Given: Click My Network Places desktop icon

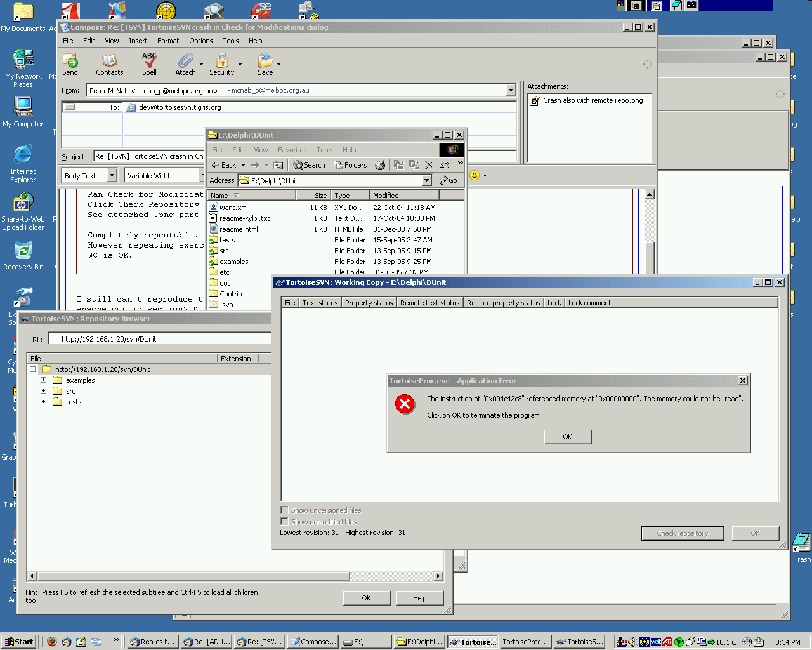Looking at the screenshot, I should pos(23,69).
